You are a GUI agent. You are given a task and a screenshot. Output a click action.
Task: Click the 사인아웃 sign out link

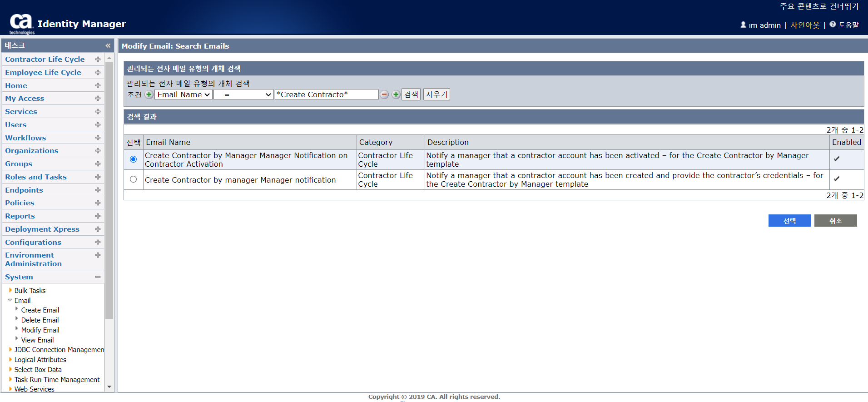[x=805, y=25]
